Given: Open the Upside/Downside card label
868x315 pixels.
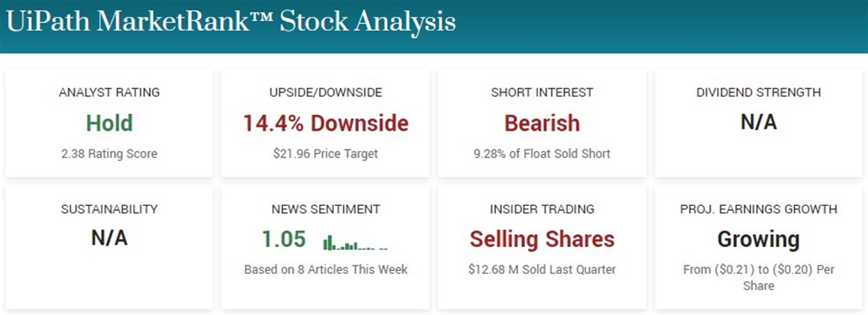Looking at the screenshot, I should (x=325, y=92).
